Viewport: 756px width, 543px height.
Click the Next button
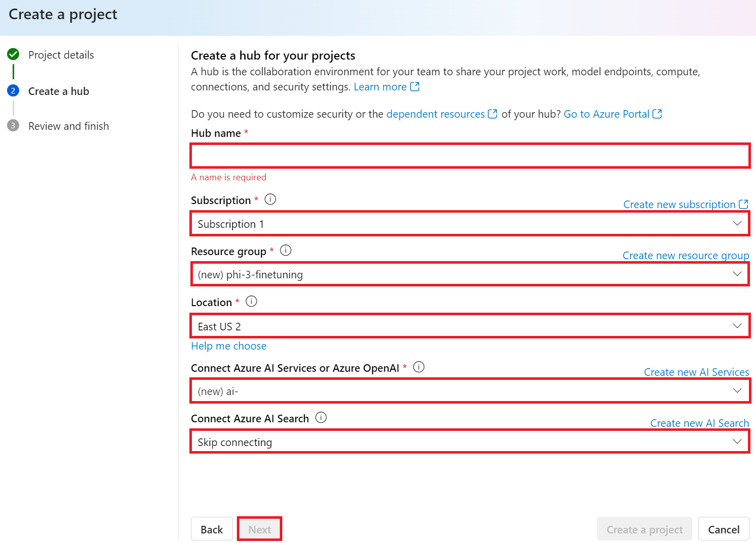coord(260,529)
